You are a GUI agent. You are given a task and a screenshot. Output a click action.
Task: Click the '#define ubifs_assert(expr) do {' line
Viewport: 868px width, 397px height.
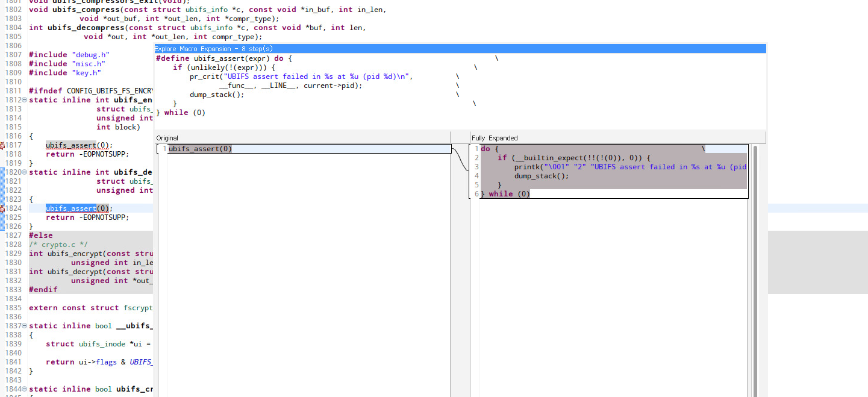coord(224,58)
